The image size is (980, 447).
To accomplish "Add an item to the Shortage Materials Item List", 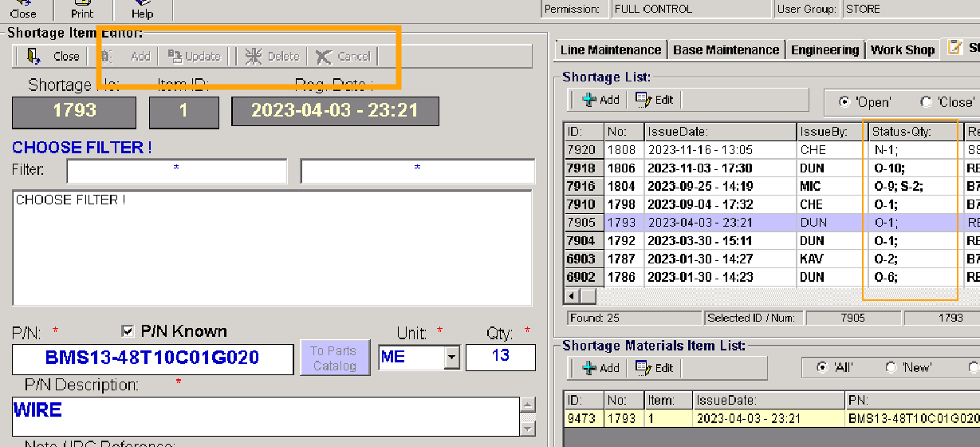I will 600,368.
